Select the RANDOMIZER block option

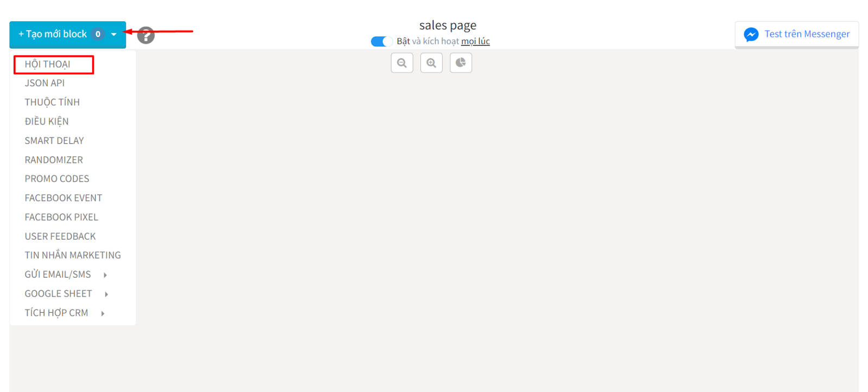point(54,160)
